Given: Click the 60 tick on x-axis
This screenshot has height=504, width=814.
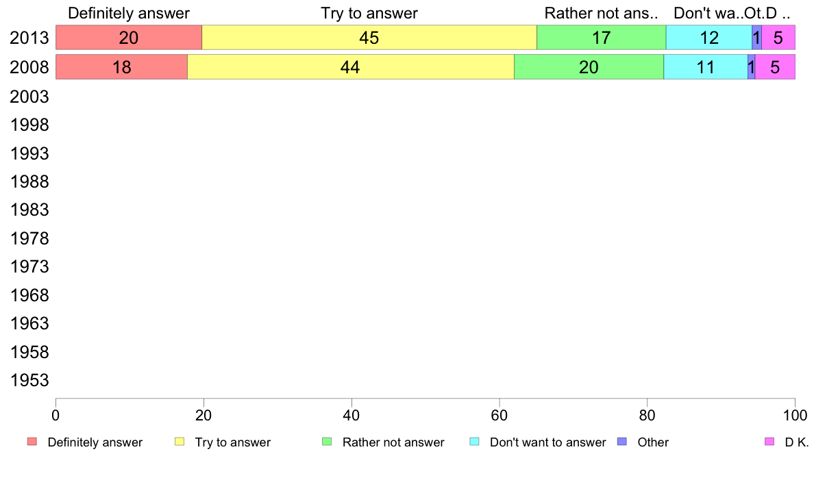Looking at the screenshot, I should coord(499,415).
